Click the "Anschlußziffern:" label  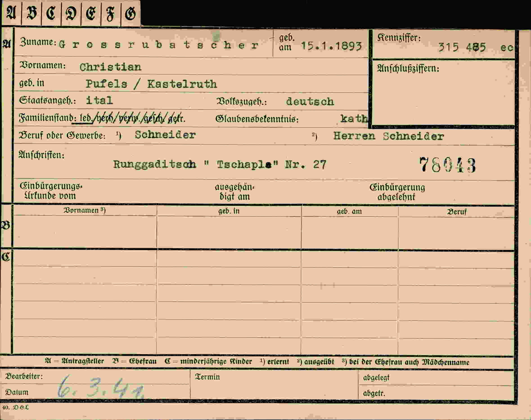click(x=408, y=69)
